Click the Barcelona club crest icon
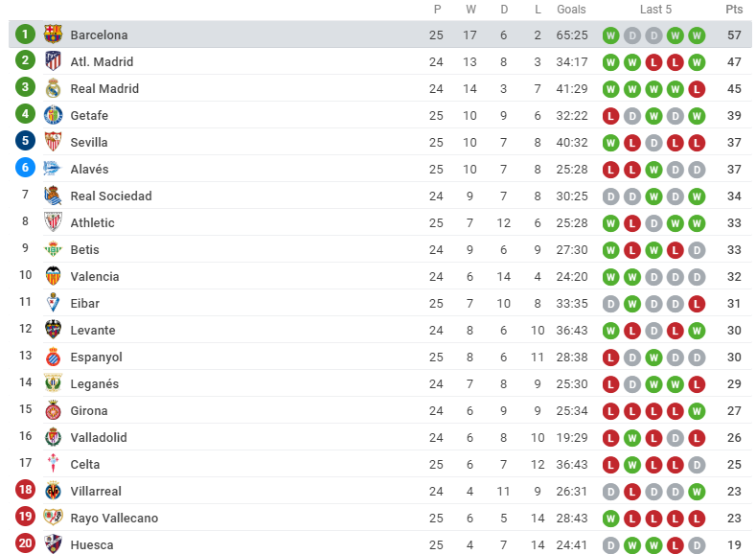756x554 pixels. click(x=53, y=35)
